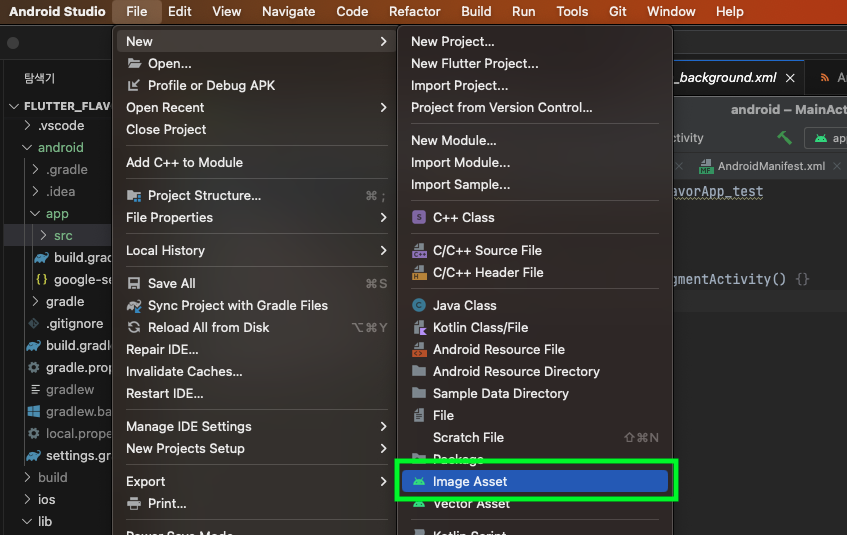Choose Invalidate Caches...
The height and width of the screenshot is (535, 847).
pos(257,372)
